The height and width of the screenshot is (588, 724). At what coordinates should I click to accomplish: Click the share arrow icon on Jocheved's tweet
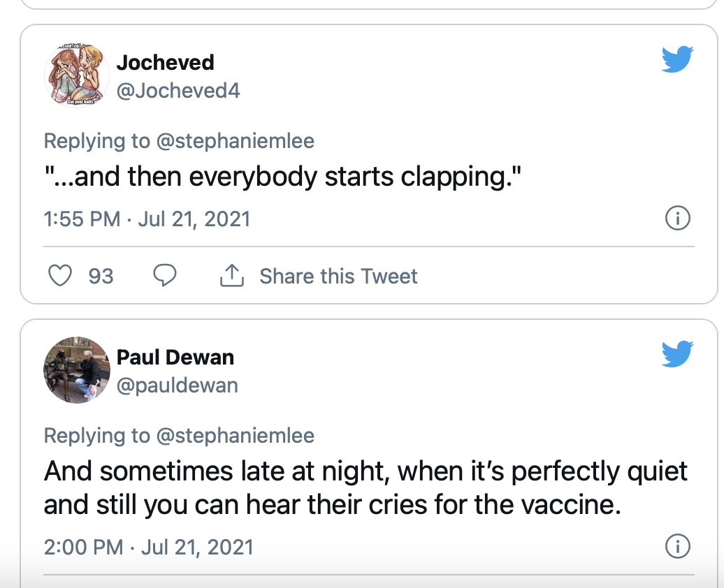(232, 276)
